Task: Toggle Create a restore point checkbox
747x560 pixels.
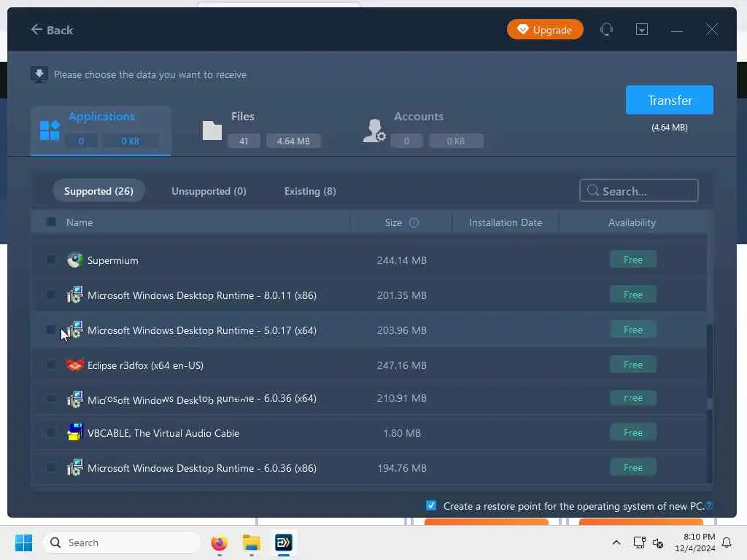Action: [x=430, y=506]
